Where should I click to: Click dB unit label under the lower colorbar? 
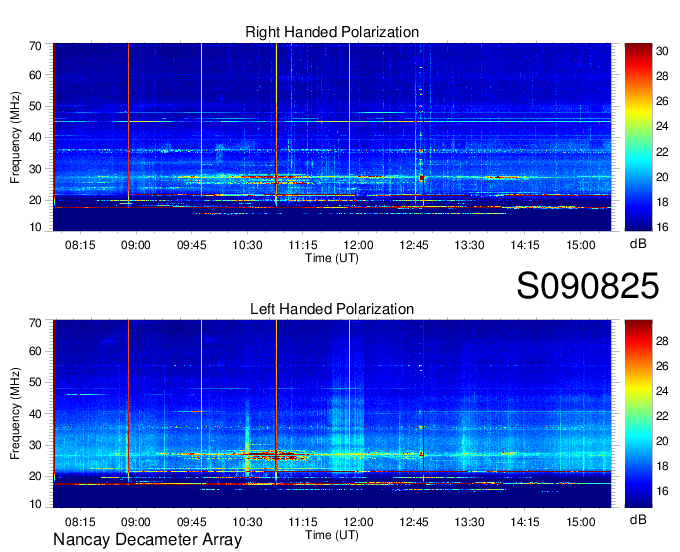point(638,520)
